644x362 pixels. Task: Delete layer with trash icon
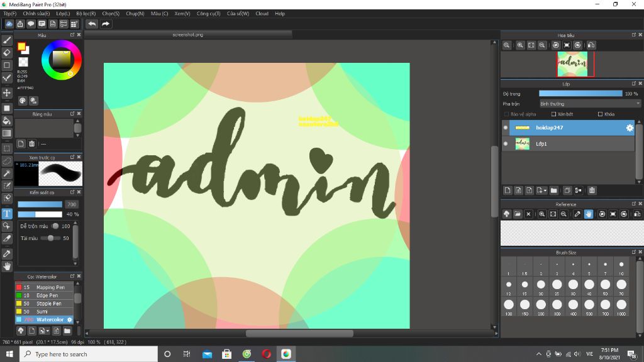(591, 190)
